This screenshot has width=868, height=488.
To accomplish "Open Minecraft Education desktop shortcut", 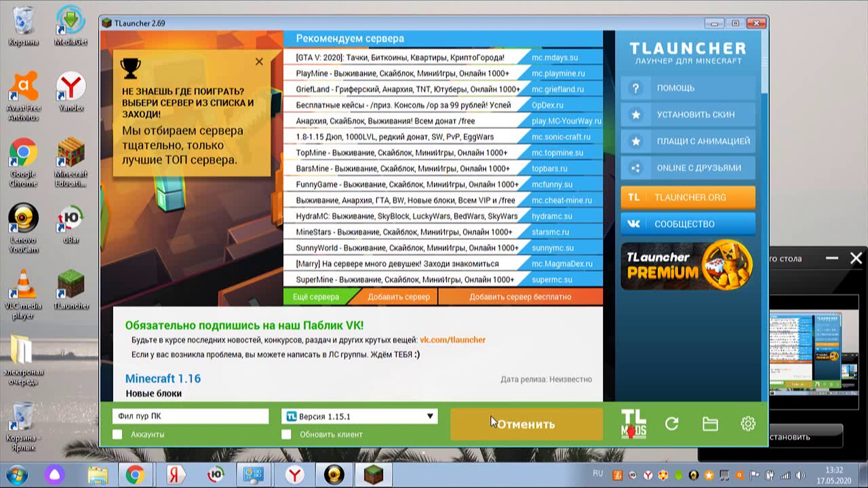I will (x=71, y=163).
